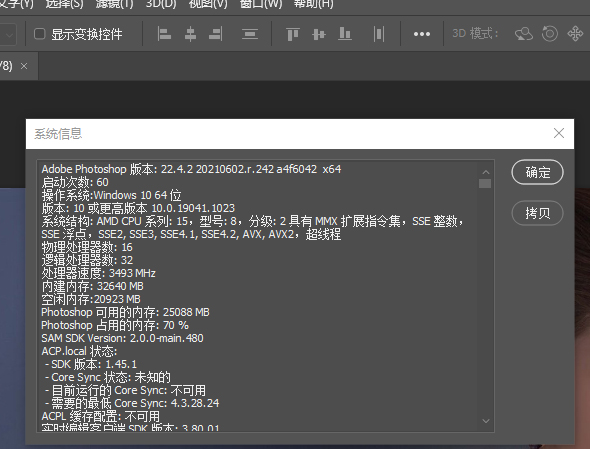Click the 确定 button

pos(538,172)
